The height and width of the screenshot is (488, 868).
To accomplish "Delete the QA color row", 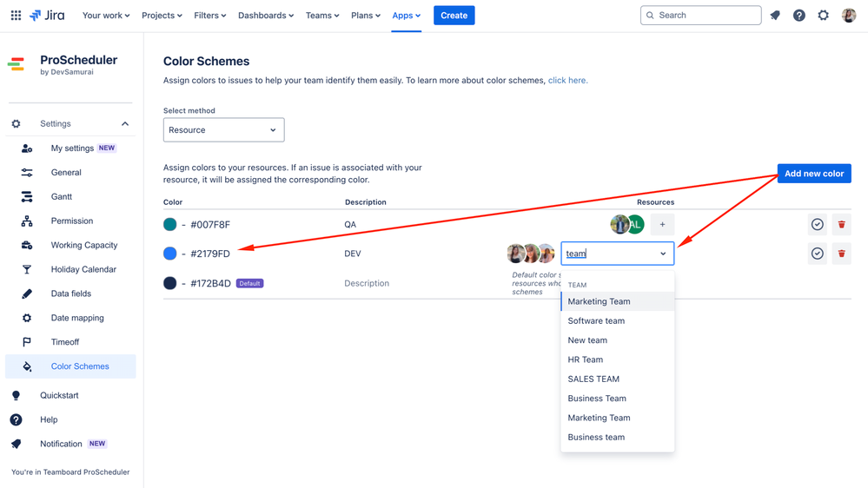I will [841, 225].
